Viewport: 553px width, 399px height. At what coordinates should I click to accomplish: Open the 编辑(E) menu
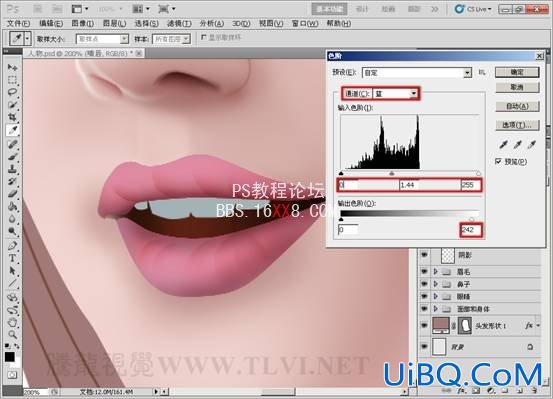click(x=51, y=23)
